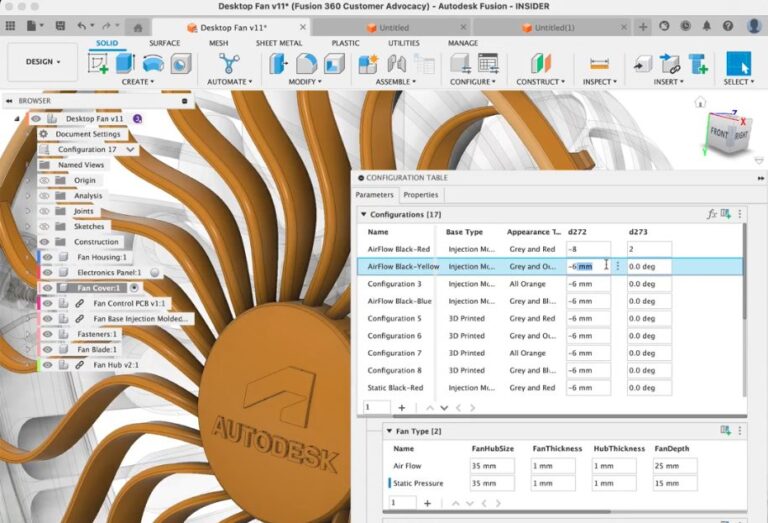The width and height of the screenshot is (768, 523).
Task: Click the Inspect measure ruler icon
Action: pos(599,63)
